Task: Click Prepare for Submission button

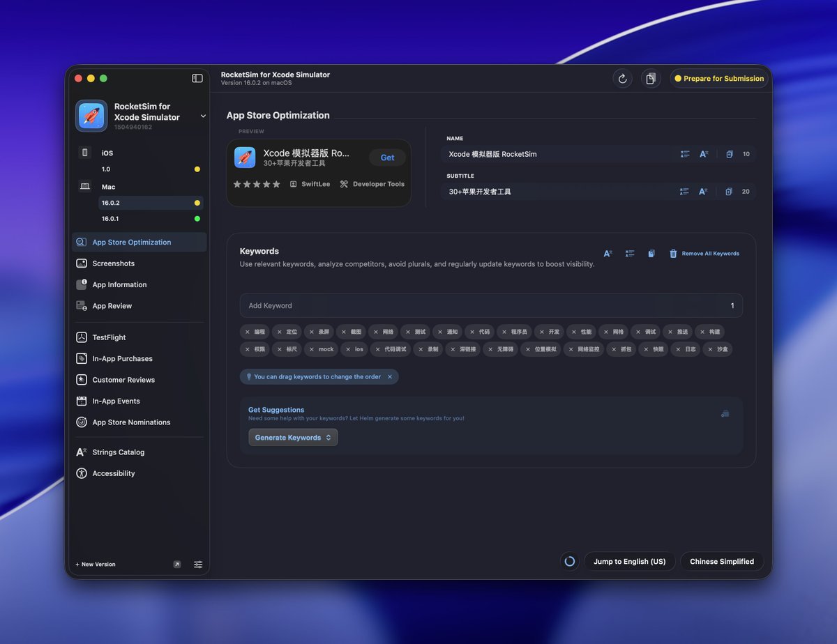Action: [x=719, y=79]
